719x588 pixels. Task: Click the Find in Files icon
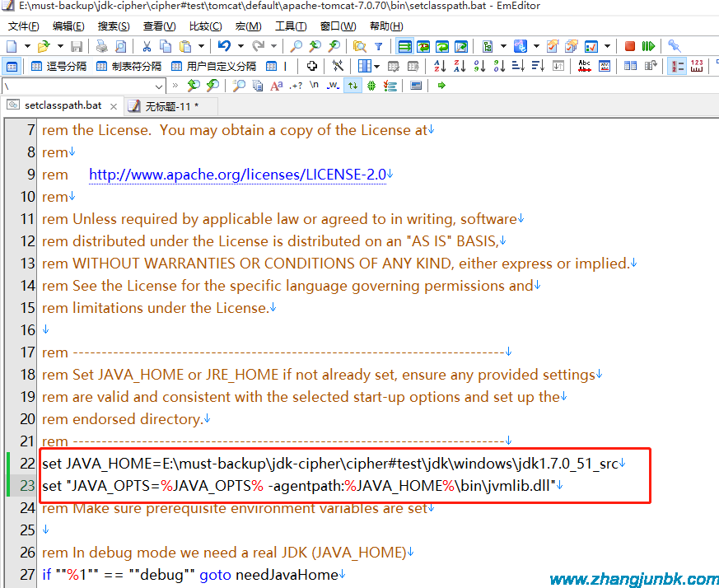(x=360, y=46)
